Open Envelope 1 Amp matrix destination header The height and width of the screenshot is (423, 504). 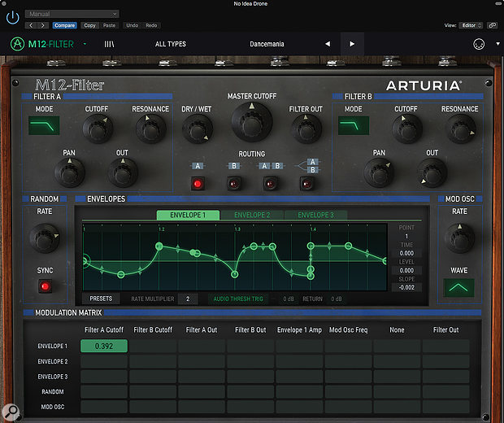(x=300, y=329)
